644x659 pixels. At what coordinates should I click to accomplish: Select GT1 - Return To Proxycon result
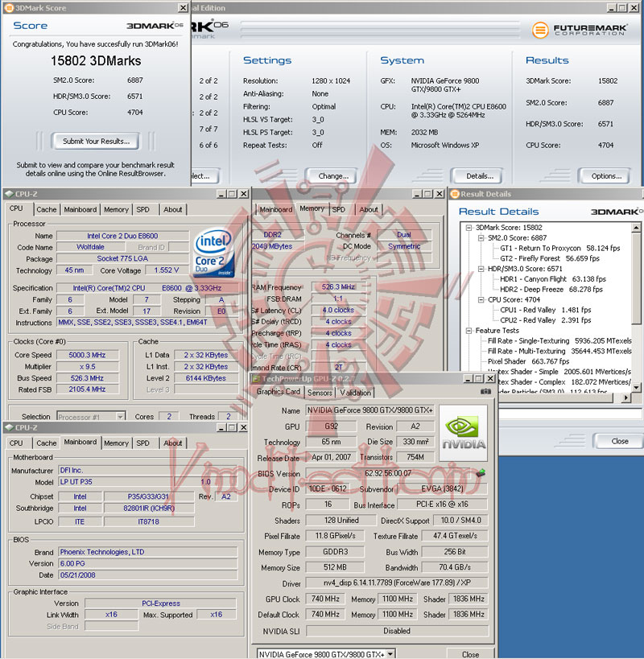(x=559, y=248)
